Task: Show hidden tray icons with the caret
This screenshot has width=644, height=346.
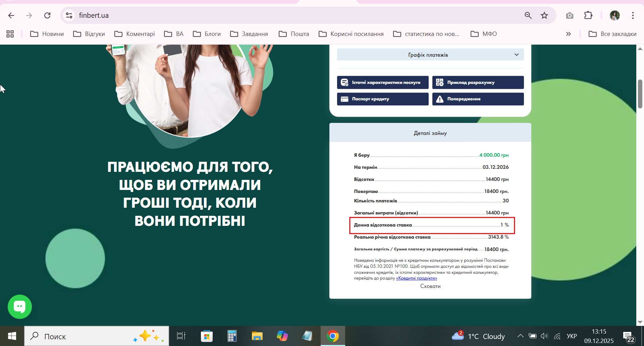Action: [520, 336]
